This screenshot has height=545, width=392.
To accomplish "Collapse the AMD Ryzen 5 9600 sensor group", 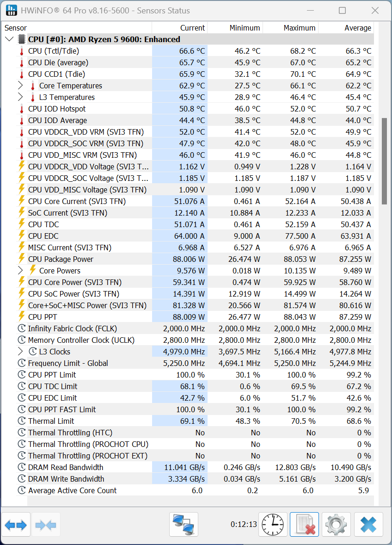I will click(9, 39).
